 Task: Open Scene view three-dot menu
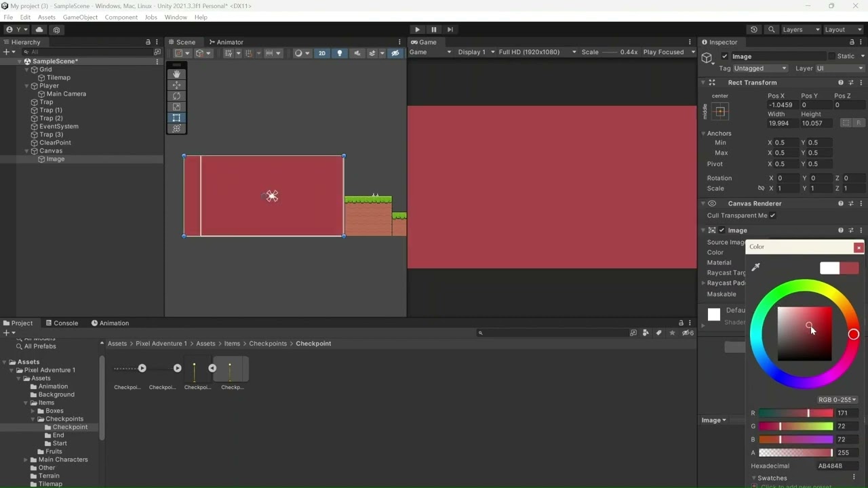[399, 42]
